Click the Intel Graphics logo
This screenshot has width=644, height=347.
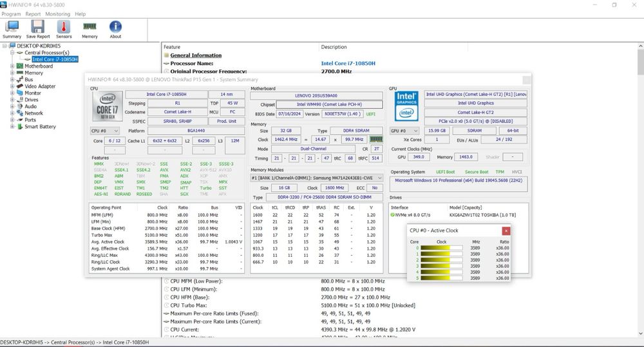(x=406, y=106)
